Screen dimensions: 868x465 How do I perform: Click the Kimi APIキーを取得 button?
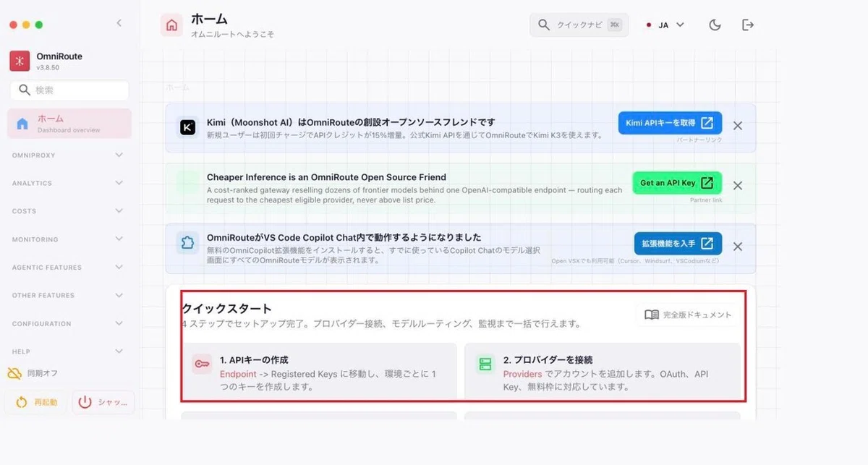[x=670, y=123]
